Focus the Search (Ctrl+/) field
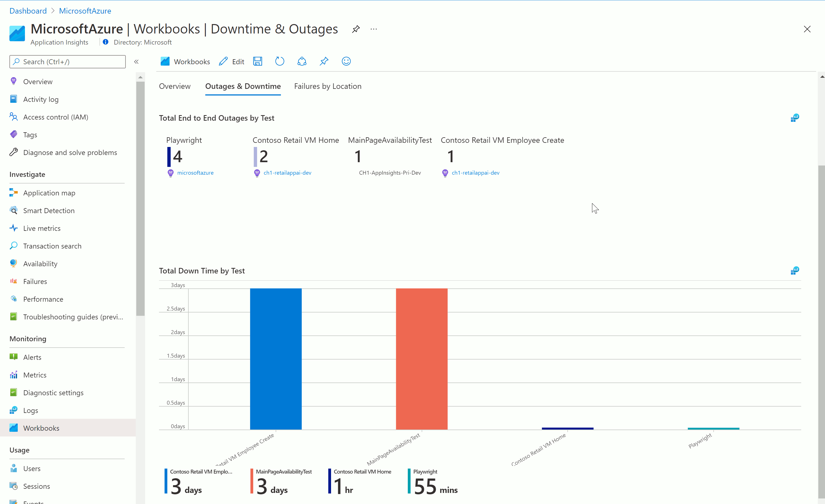Screen dimensions: 825x504 (68, 61)
